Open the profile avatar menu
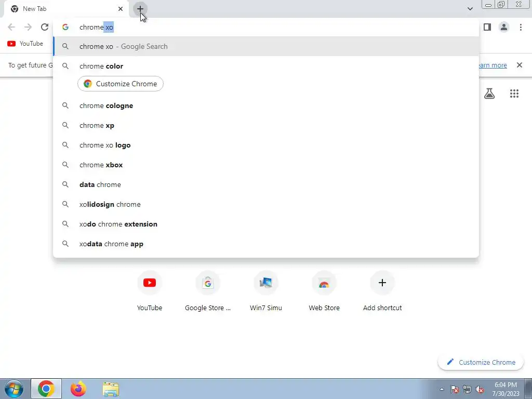Screen dimensions: 532x399 [504, 27]
